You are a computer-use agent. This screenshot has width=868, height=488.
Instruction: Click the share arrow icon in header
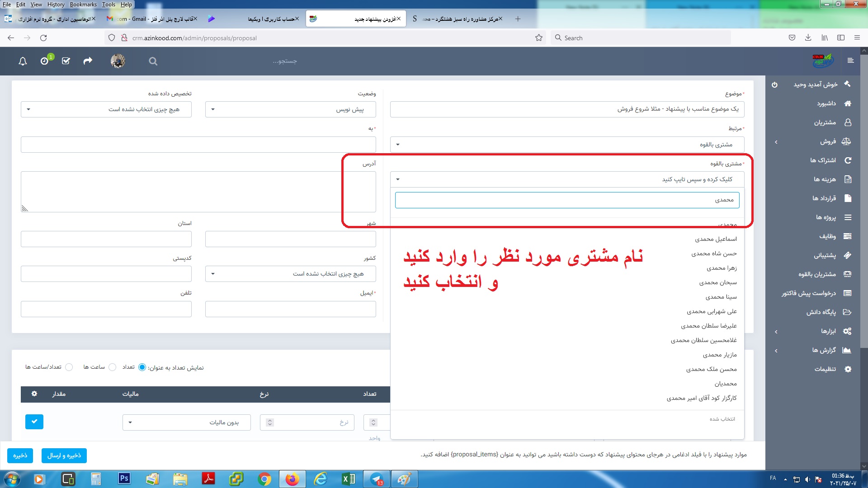point(88,61)
